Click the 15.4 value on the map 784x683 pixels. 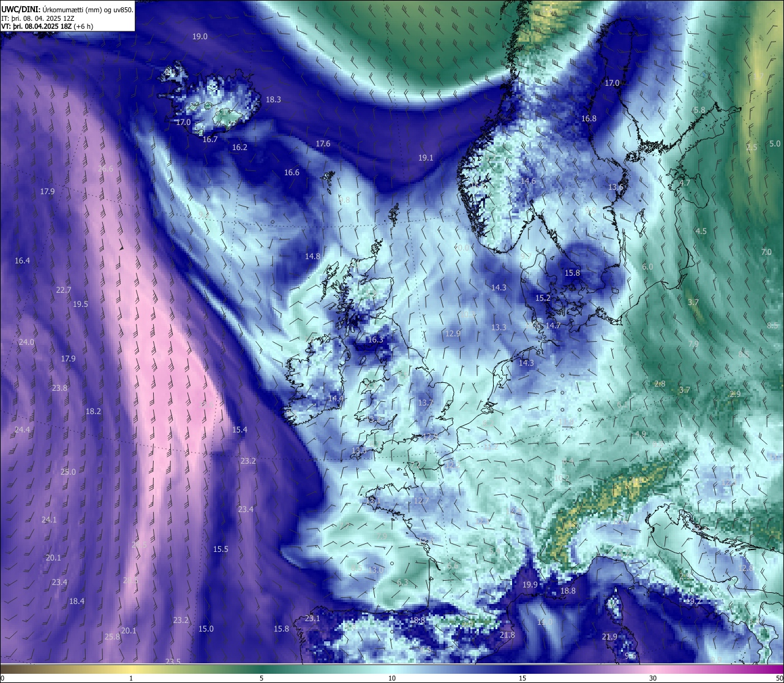(x=239, y=430)
